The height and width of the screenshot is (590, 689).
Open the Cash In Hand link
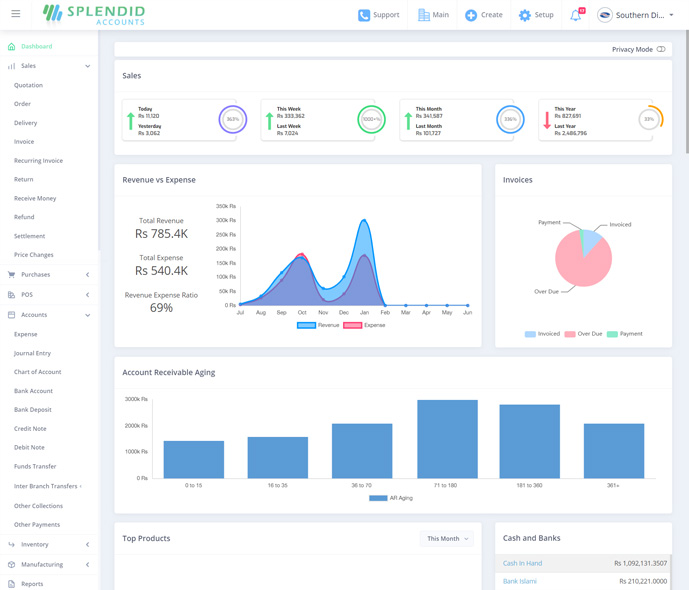click(x=522, y=563)
